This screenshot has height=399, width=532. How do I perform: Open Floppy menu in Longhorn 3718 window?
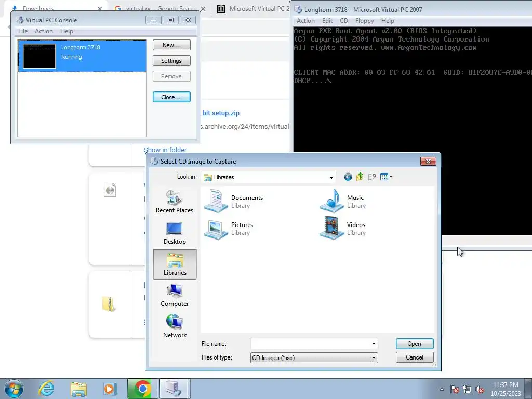coord(364,21)
